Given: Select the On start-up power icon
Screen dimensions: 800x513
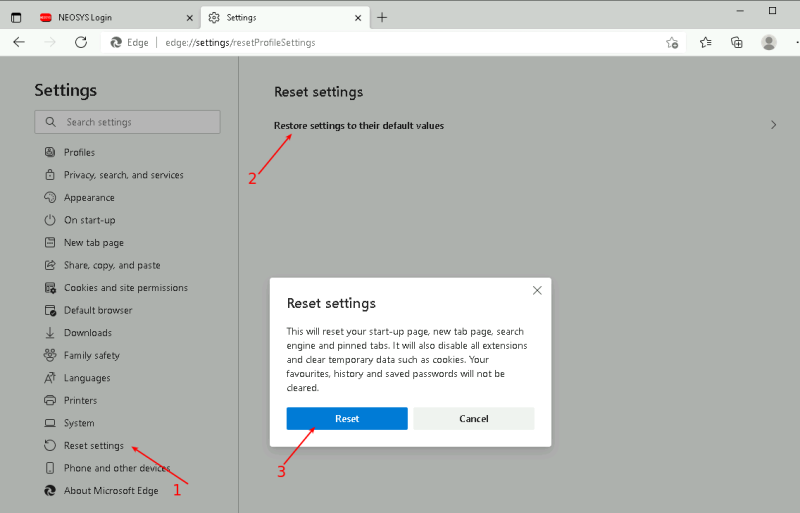Looking at the screenshot, I should 50,220.
